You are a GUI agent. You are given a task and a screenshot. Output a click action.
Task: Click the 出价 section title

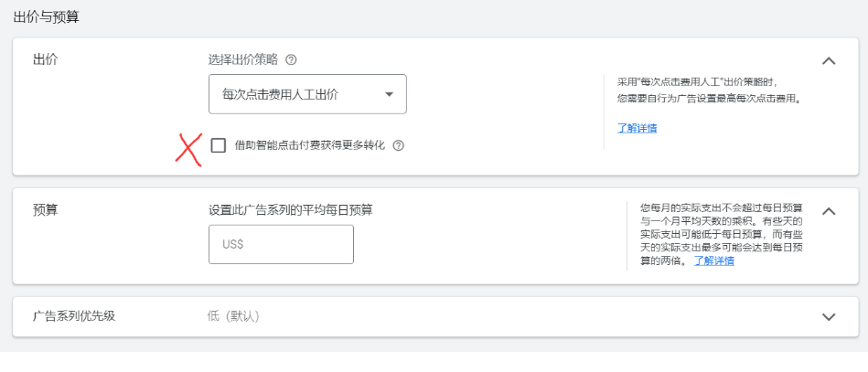pos(46,59)
